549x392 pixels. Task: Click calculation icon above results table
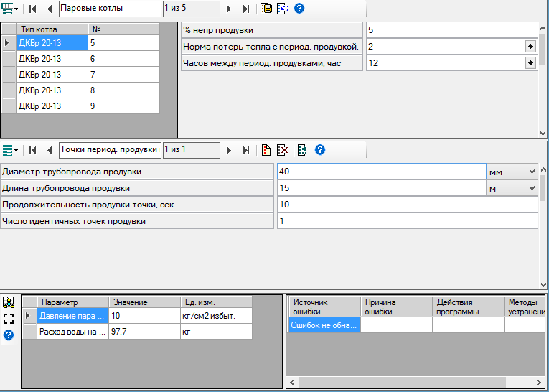pyautogui.click(x=9, y=302)
